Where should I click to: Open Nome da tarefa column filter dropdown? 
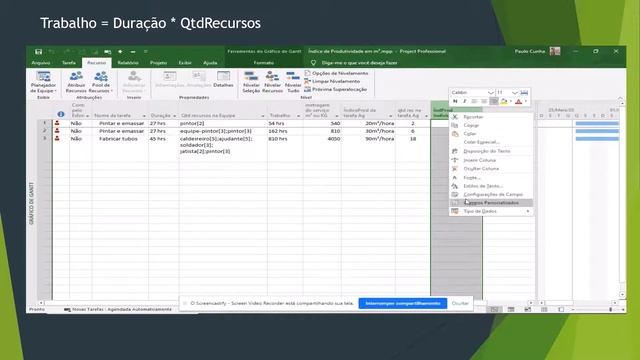click(x=144, y=116)
